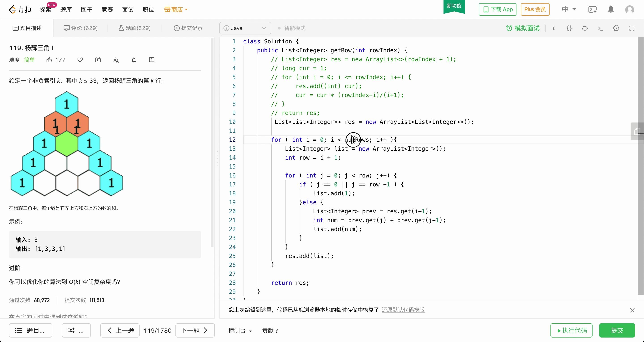
Task: Click the share problem icon
Action: coord(98,60)
